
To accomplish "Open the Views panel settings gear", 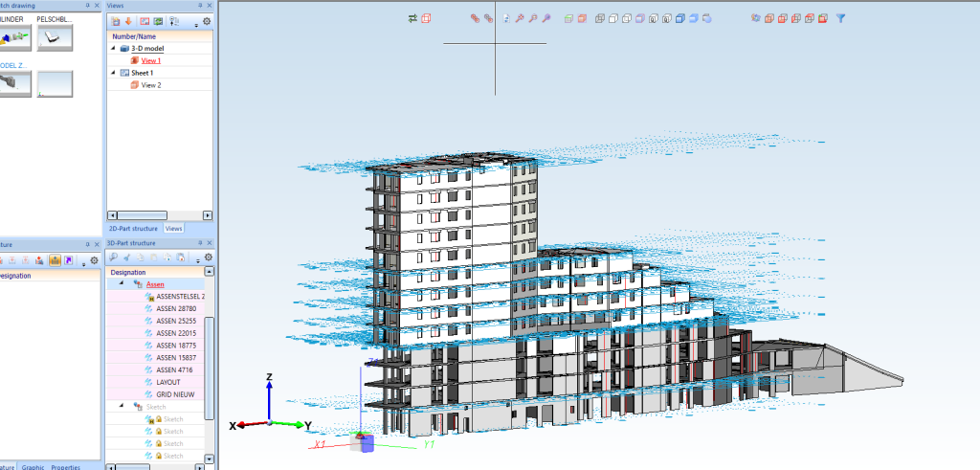I will point(207,21).
